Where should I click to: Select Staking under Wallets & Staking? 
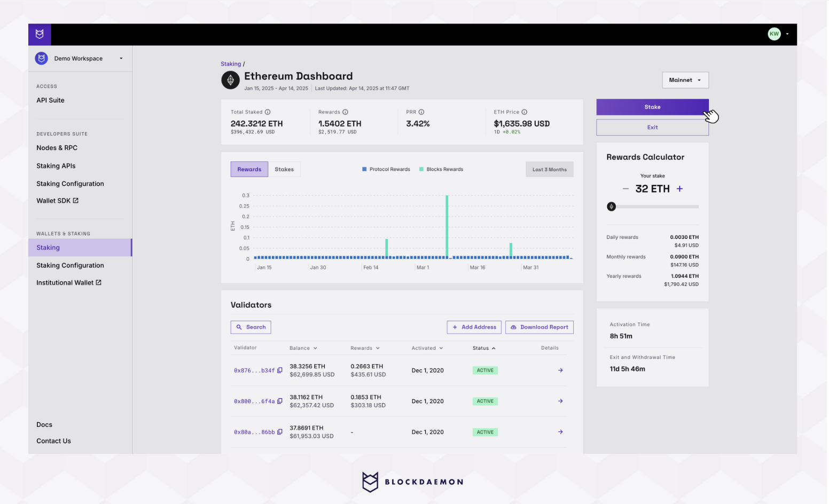80,248
